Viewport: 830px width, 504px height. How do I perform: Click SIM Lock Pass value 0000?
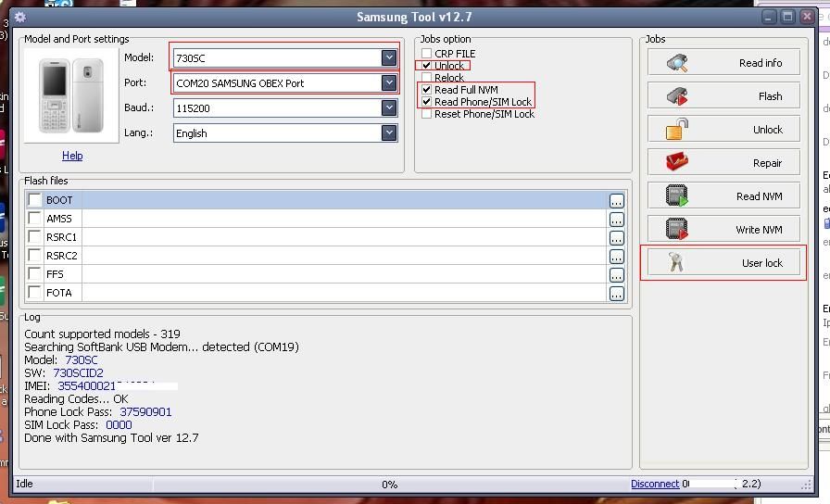(119, 425)
